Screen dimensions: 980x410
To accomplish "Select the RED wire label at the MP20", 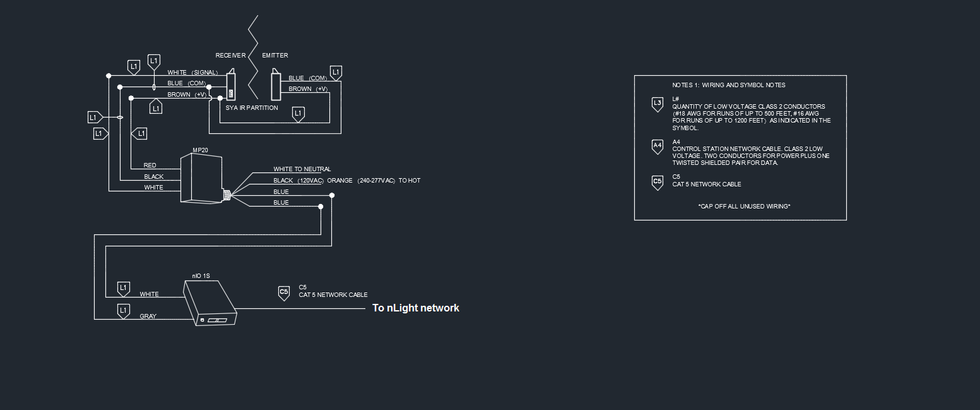I will (150, 166).
